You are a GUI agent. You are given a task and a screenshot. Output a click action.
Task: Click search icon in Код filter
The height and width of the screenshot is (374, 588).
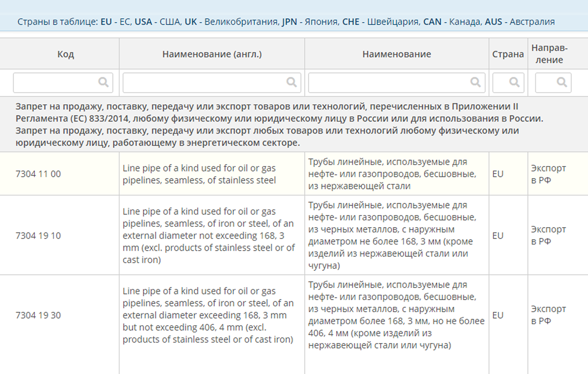(103, 82)
